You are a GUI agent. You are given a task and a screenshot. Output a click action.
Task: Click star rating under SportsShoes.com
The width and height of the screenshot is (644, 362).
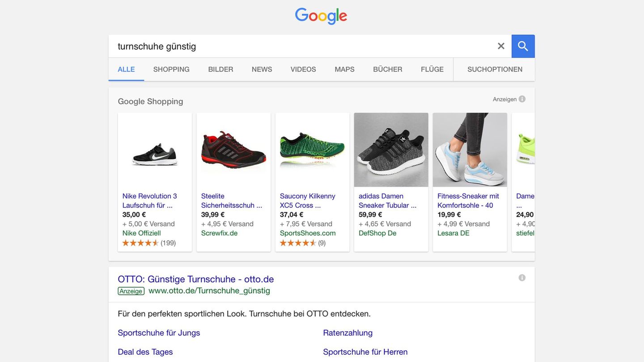pos(298,243)
